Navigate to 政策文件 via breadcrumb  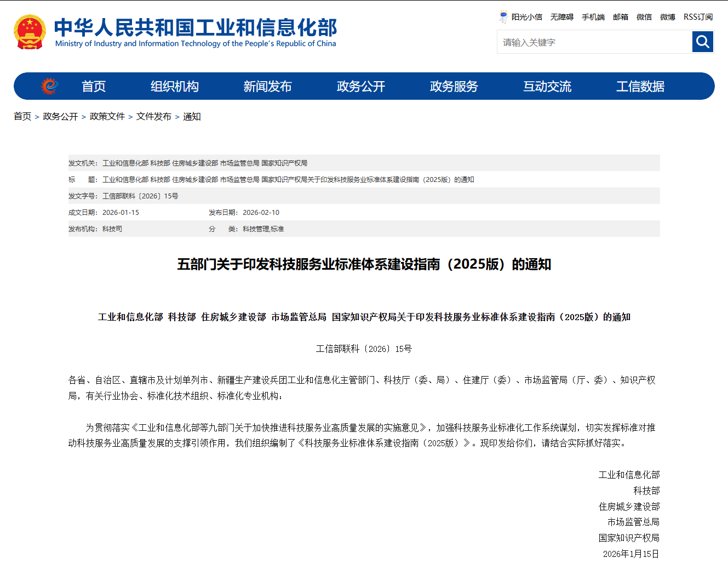[x=107, y=116]
